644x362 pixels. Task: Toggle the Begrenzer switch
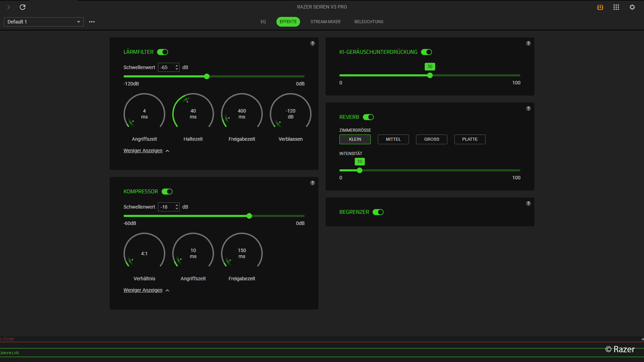(x=378, y=212)
